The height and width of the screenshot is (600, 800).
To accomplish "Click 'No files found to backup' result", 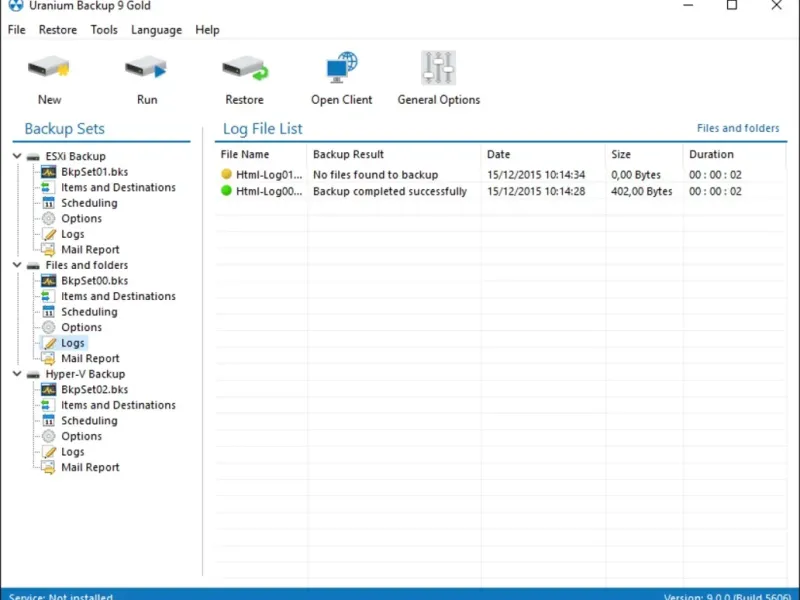I will coord(376,174).
